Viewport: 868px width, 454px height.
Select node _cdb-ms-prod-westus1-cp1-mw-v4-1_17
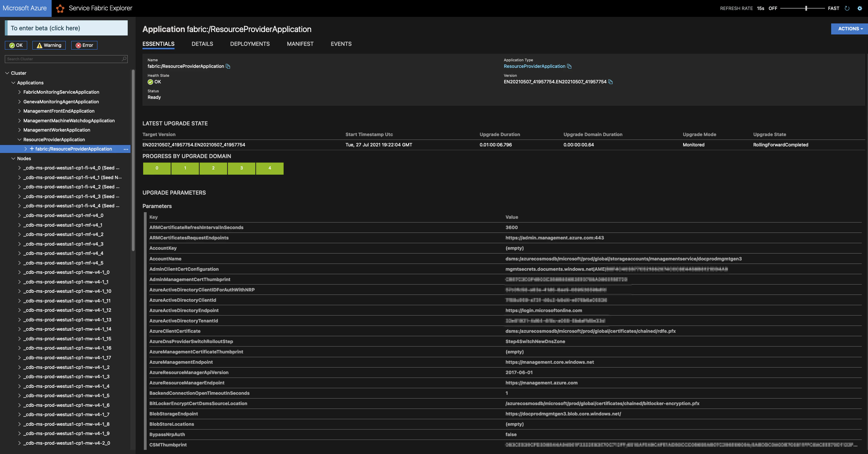tap(67, 358)
